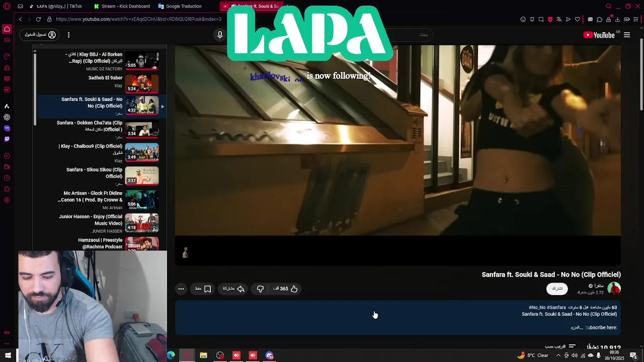Open File Explorer from the taskbar
Image resolution: width=644 pixels, height=362 pixels.
[x=203, y=355]
